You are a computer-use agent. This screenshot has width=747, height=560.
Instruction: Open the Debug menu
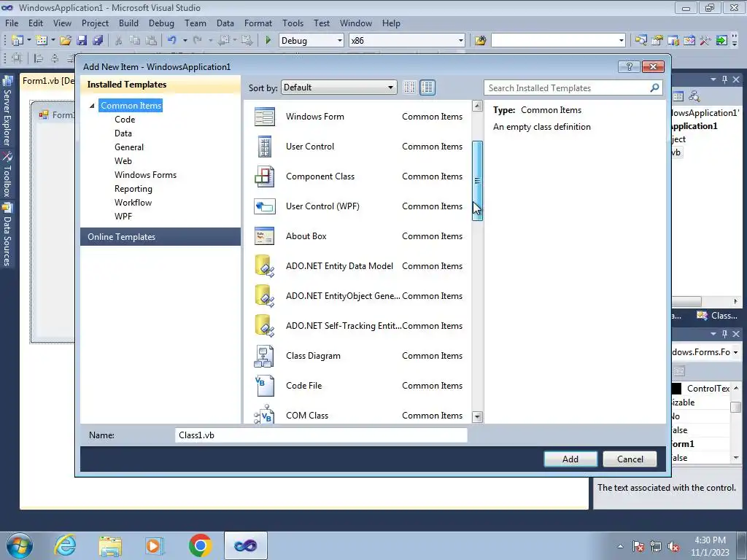tap(161, 23)
